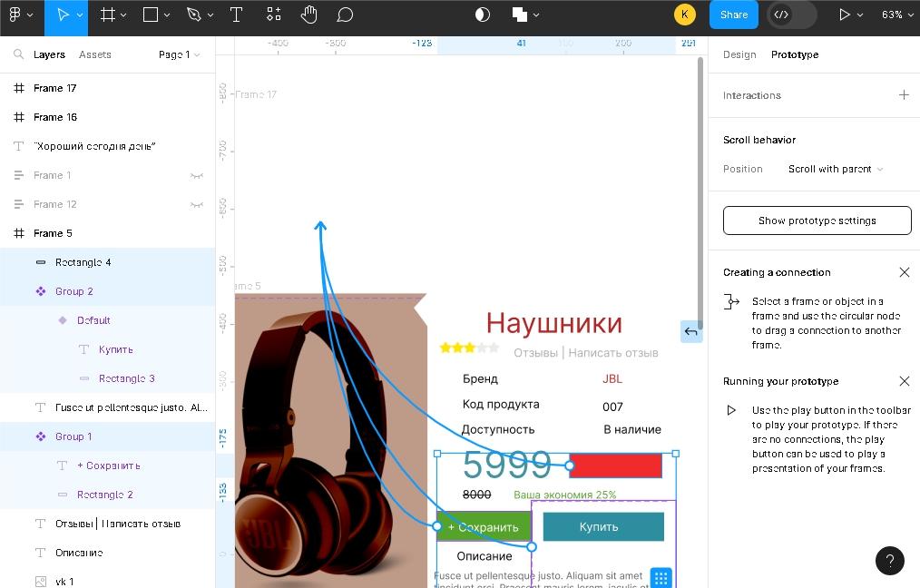920x588 pixels.
Task: Select the red rectangle on the canvas
Action: 617,466
